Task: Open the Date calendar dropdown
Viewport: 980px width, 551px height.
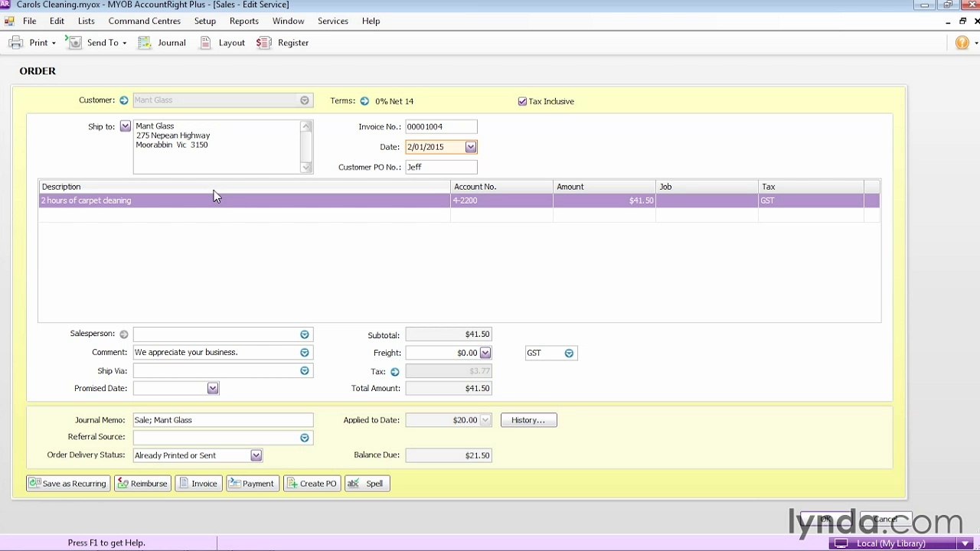Action: click(x=471, y=147)
